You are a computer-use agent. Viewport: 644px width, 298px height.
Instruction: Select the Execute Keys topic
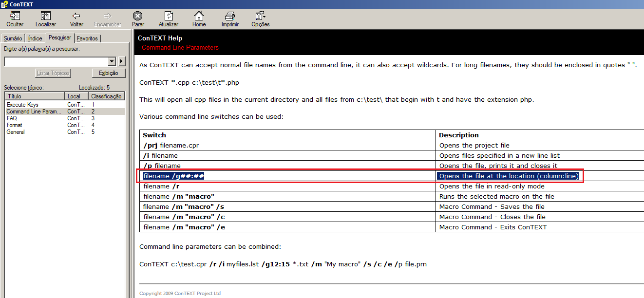coord(22,105)
